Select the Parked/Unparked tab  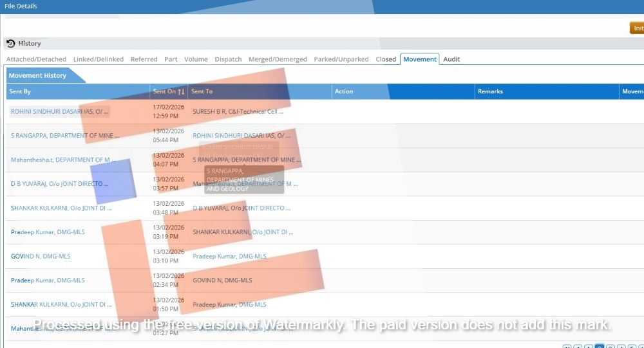pos(341,59)
